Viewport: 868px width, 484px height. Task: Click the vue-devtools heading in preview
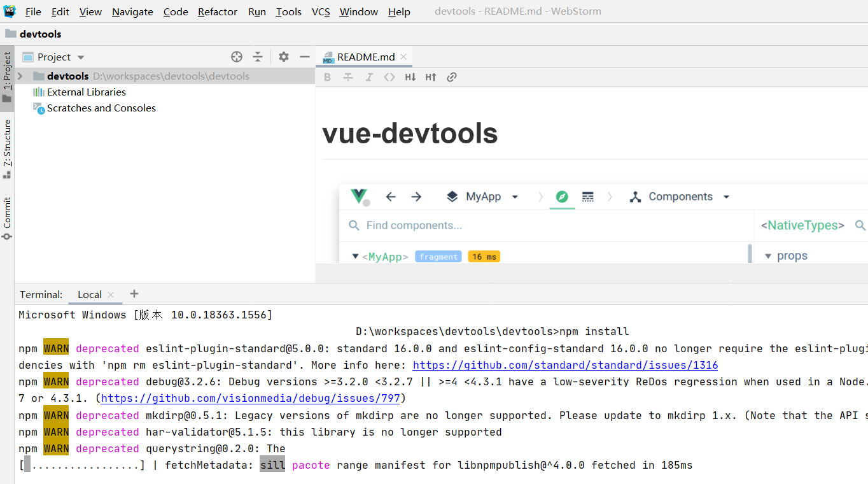410,133
